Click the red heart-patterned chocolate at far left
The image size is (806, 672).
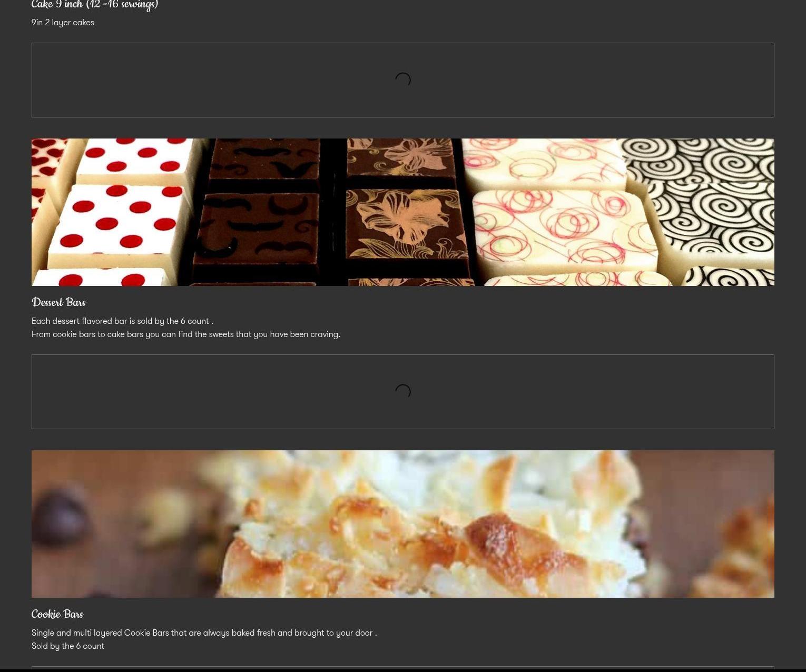click(45, 153)
